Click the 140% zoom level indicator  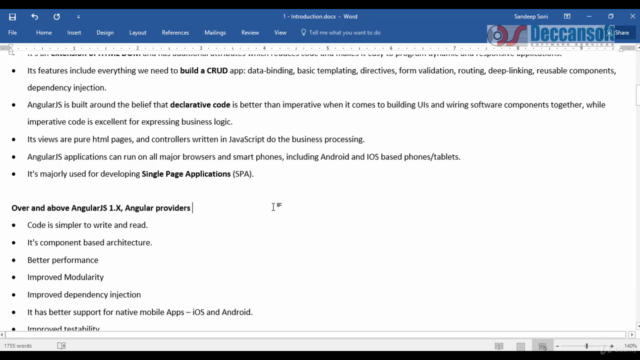630,346
